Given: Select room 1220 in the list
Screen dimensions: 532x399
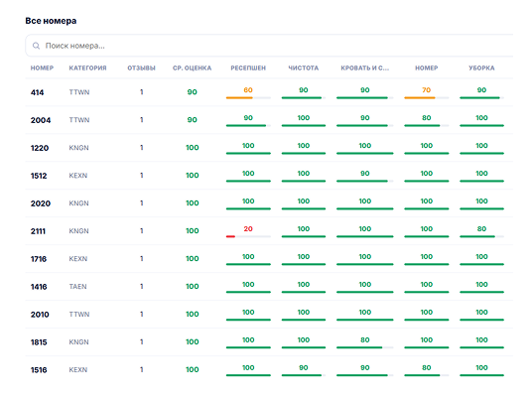Looking at the screenshot, I should [269, 148].
